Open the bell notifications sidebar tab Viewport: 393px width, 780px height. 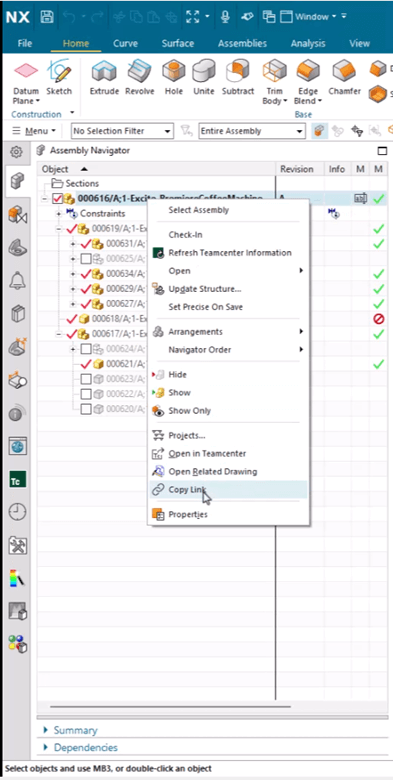click(18, 282)
